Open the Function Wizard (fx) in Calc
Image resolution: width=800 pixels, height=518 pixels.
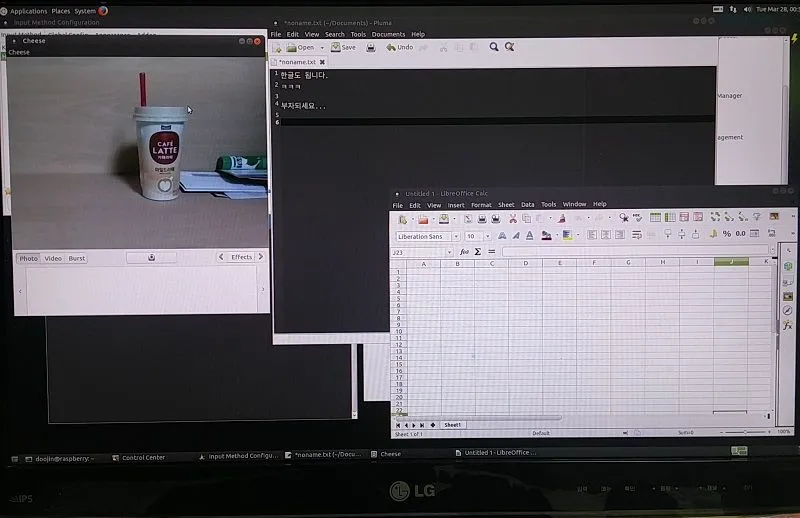(x=464, y=252)
